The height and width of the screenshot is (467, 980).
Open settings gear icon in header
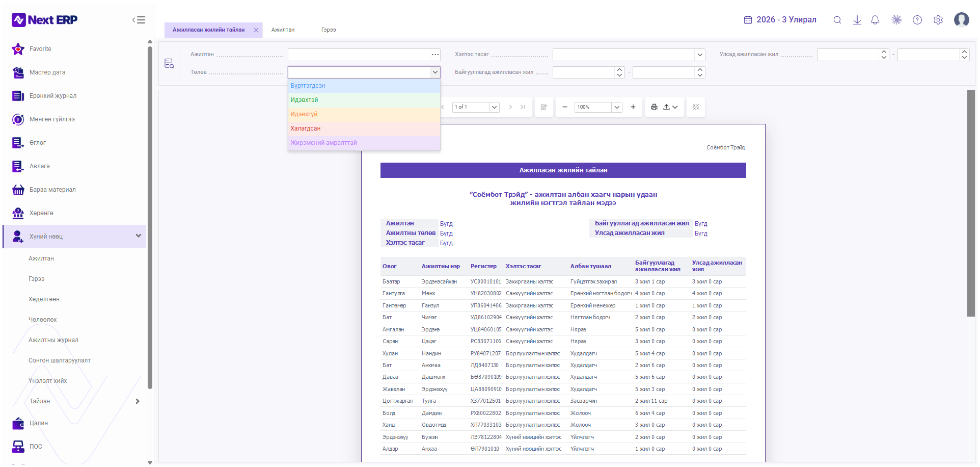tap(938, 20)
